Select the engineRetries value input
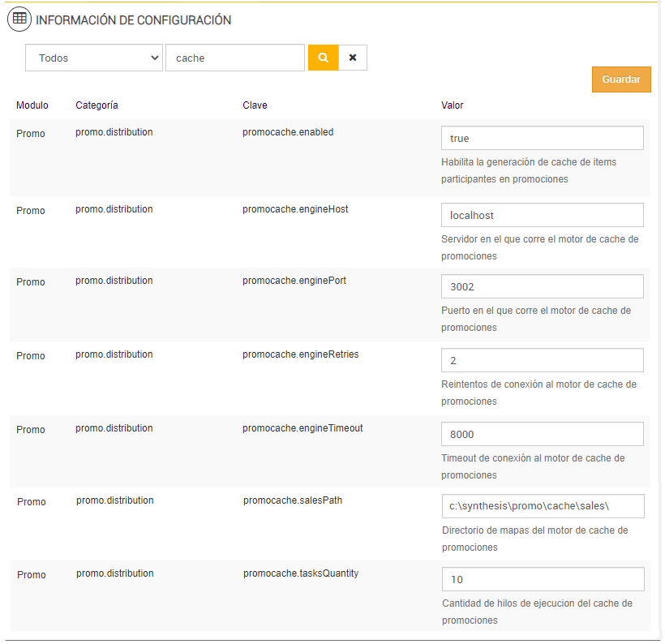 (542, 360)
